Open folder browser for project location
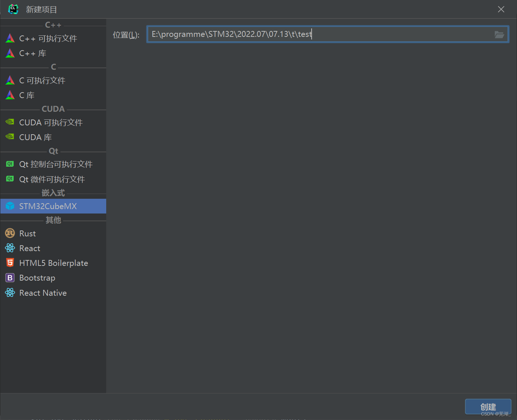 click(x=499, y=35)
